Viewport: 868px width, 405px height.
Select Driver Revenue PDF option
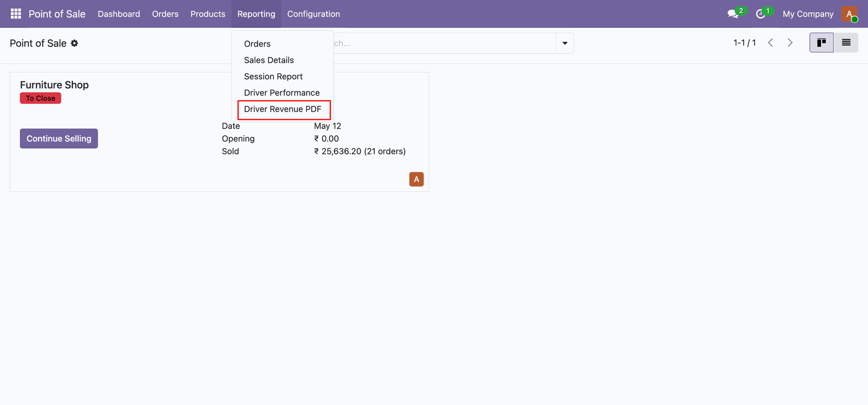point(283,109)
